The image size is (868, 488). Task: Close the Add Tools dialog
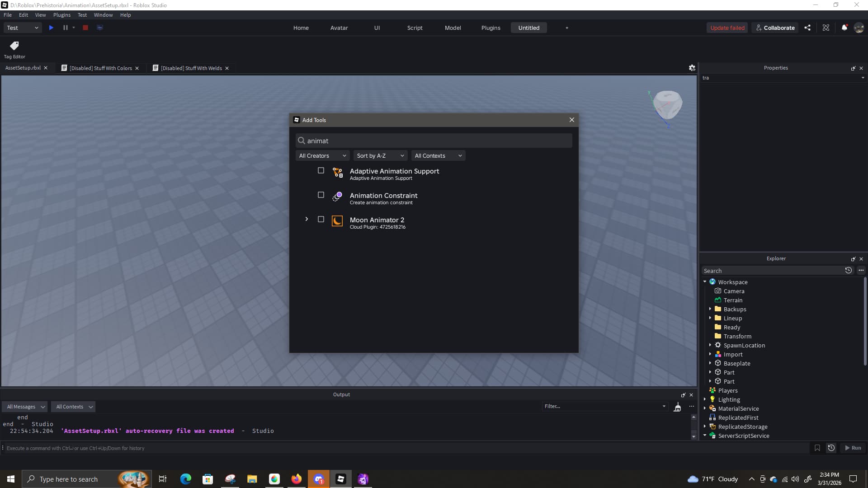[x=572, y=120]
